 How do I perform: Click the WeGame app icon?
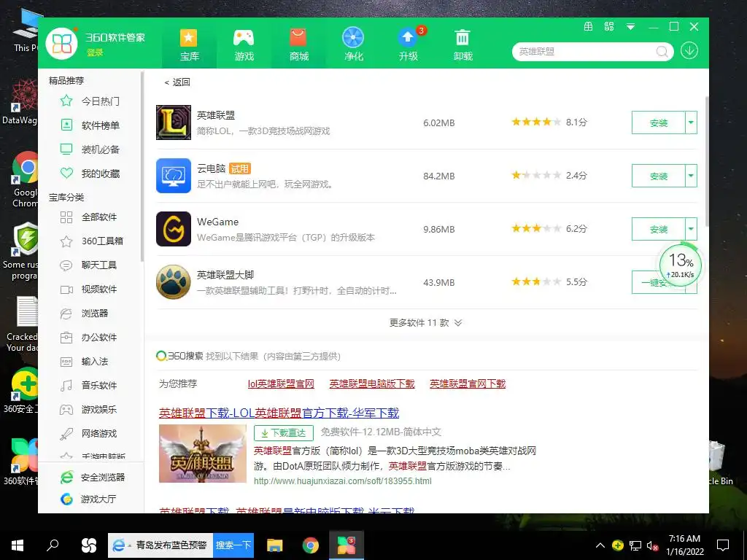174,229
